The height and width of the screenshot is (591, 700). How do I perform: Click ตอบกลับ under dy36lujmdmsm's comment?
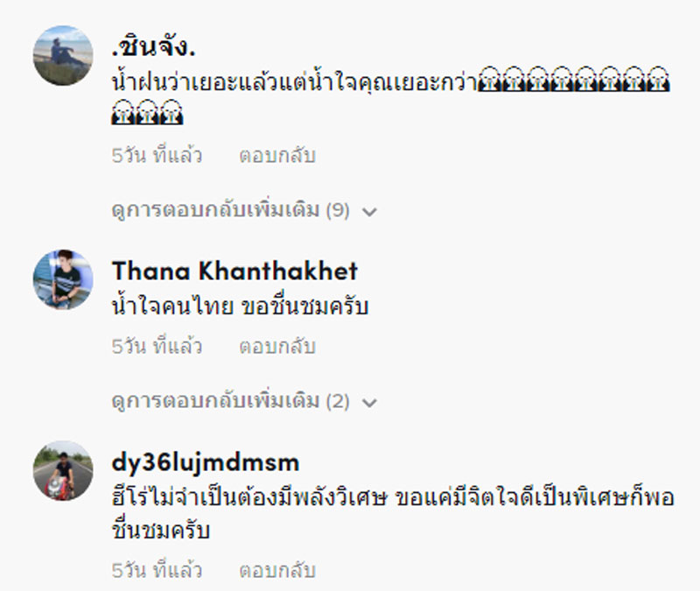pyautogui.click(x=277, y=571)
